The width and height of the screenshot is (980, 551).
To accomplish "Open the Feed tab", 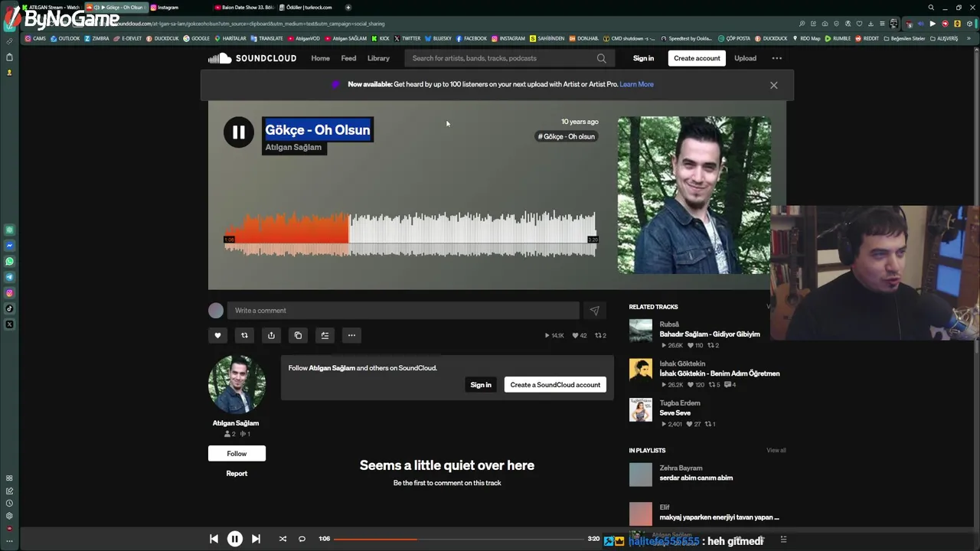I will [348, 58].
